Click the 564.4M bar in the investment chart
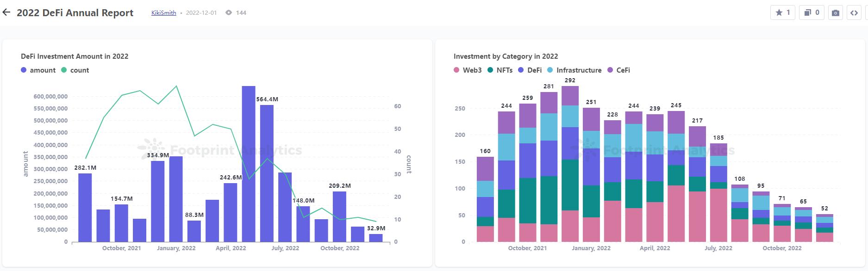Screen dimensions: 868x271 point(267,173)
